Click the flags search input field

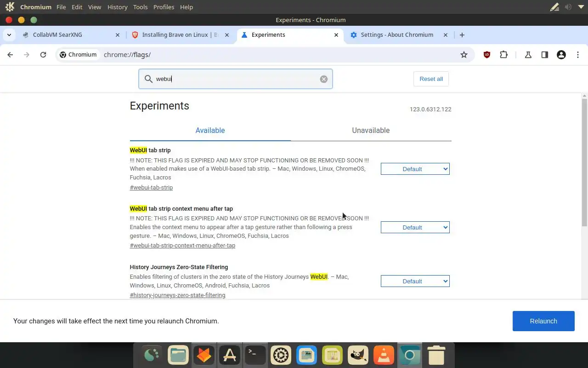(x=236, y=79)
